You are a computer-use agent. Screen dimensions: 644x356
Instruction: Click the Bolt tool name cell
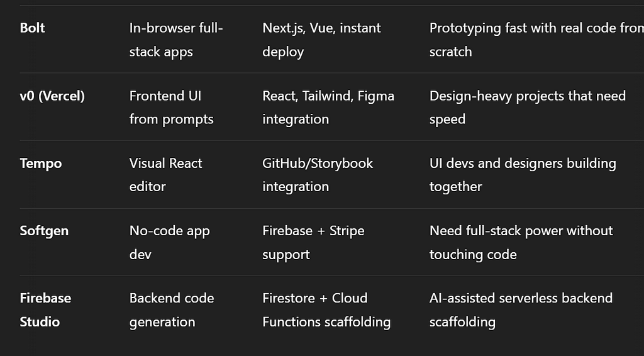tap(33, 28)
